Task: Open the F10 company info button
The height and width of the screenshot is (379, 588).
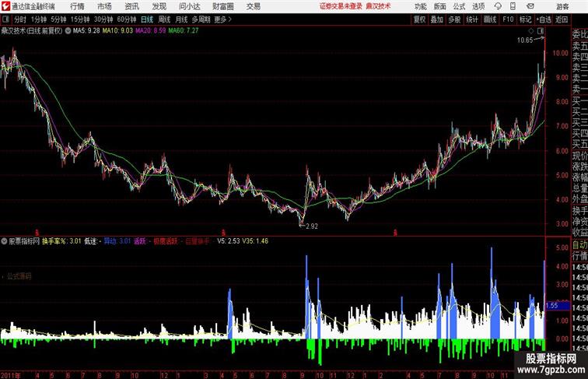Action: [508, 19]
